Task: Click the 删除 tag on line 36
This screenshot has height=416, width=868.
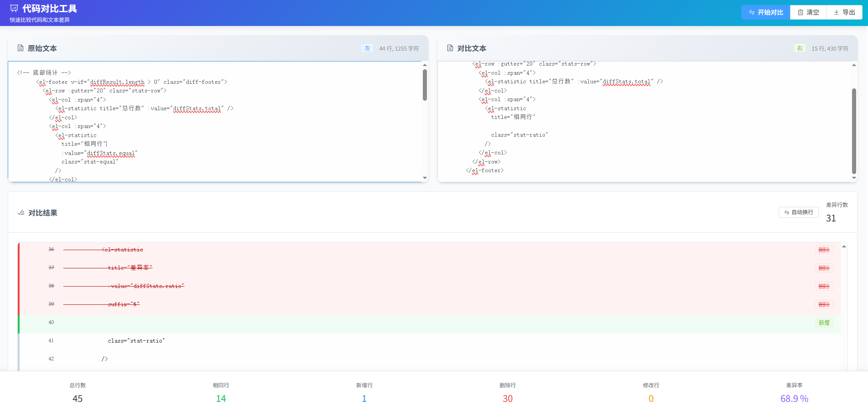Action: 824,250
